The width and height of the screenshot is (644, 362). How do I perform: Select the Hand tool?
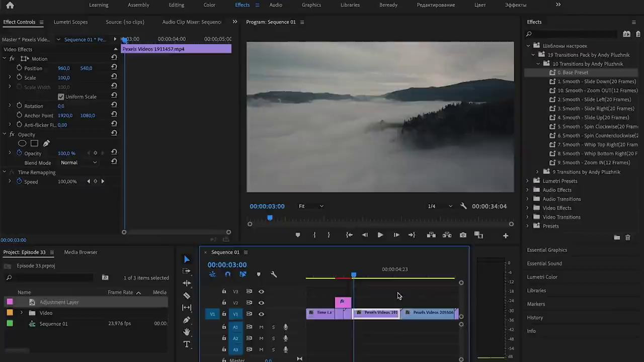187,332
